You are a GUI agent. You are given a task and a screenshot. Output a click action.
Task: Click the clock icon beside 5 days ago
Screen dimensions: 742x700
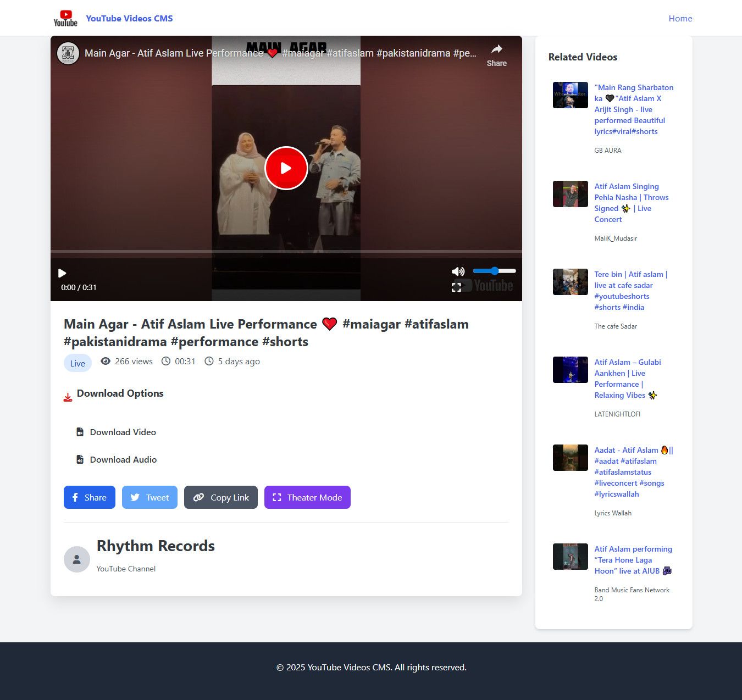click(x=209, y=361)
